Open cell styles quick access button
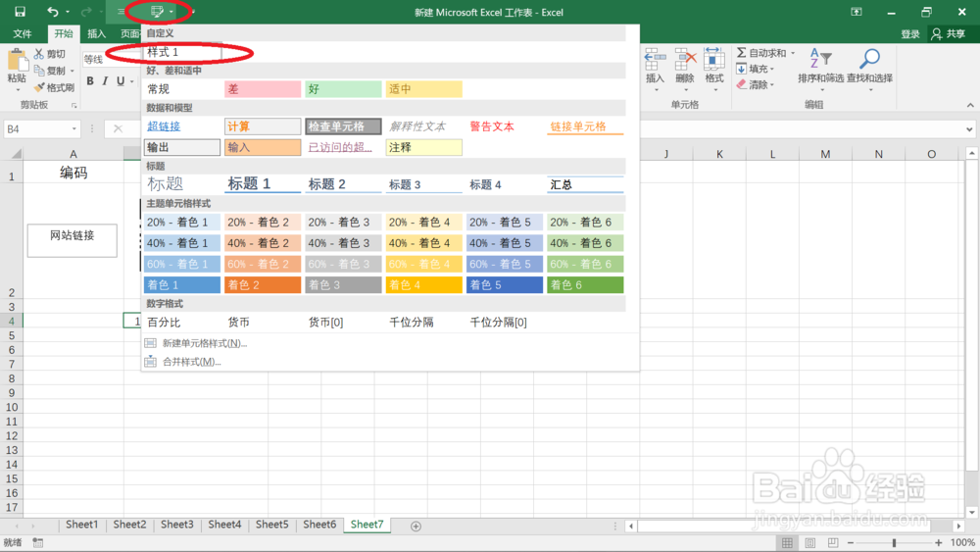Screen dimensions: 980x552 pos(157,11)
